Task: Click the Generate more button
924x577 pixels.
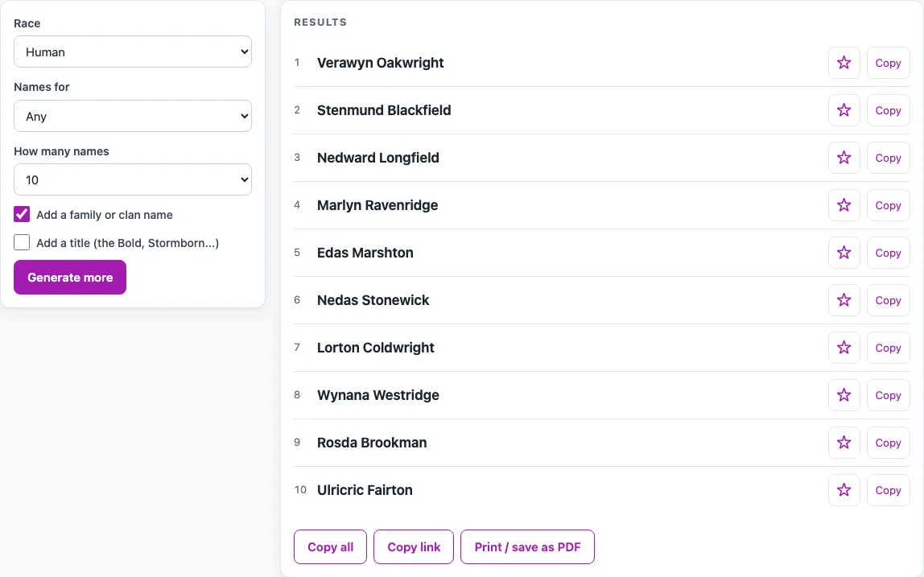Action: [70, 277]
